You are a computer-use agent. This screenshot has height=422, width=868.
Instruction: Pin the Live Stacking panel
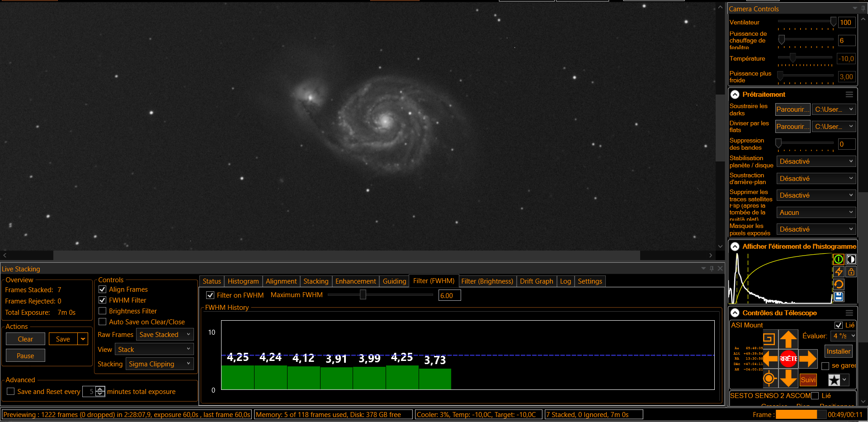[x=712, y=269]
